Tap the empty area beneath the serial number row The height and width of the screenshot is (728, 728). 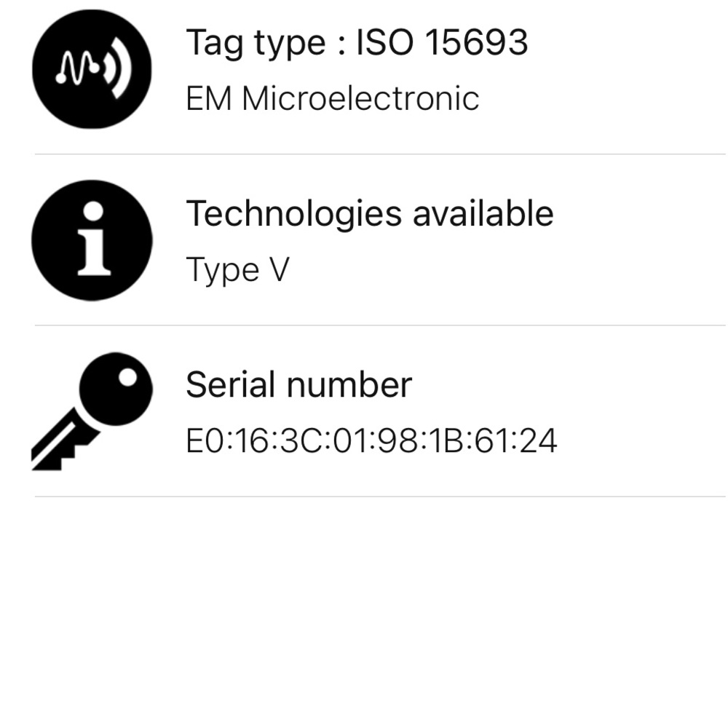tap(364, 613)
